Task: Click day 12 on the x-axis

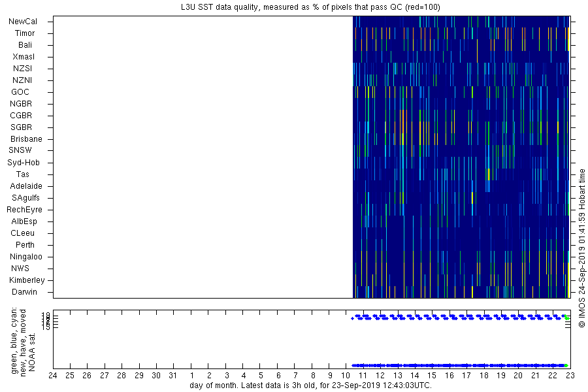Action: coord(380,376)
